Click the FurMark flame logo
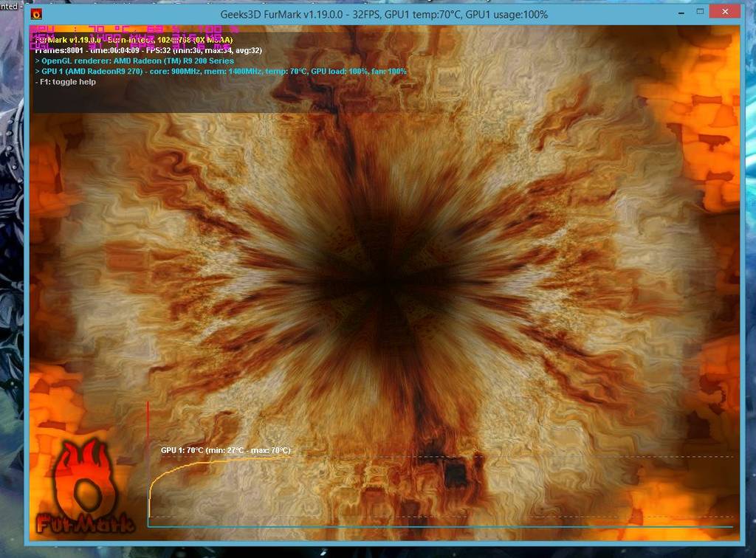This screenshot has height=558, width=756. pyautogui.click(x=86, y=485)
